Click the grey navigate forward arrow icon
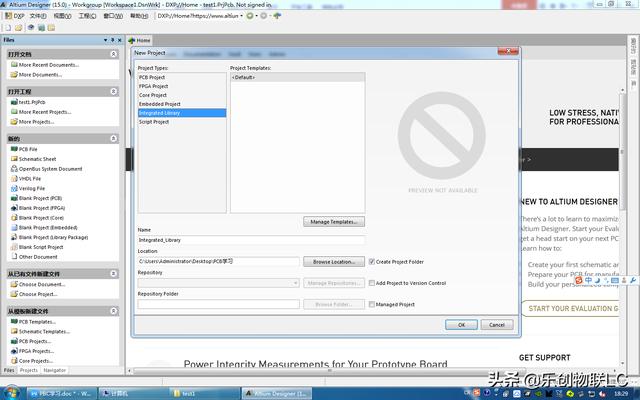 coord(264,16)
